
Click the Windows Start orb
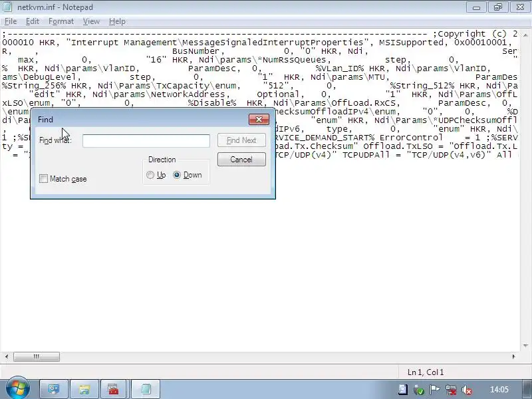(17, 388)
